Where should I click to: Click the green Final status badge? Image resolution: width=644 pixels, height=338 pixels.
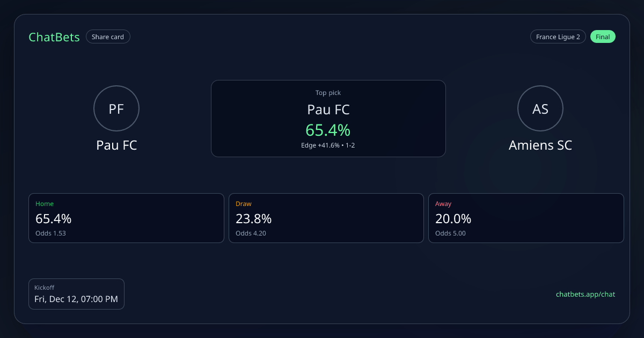(x=603, y=37)
